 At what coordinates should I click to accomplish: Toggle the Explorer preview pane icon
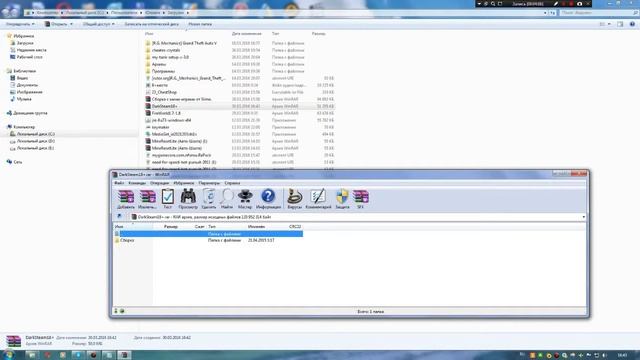tap(620, 24)
